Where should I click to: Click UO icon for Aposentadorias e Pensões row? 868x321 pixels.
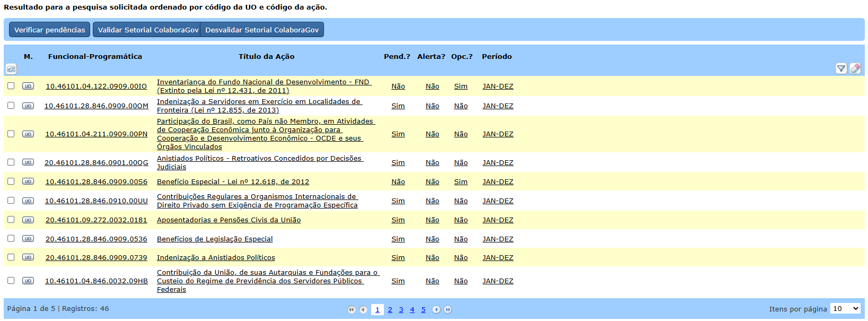point(28,220)
